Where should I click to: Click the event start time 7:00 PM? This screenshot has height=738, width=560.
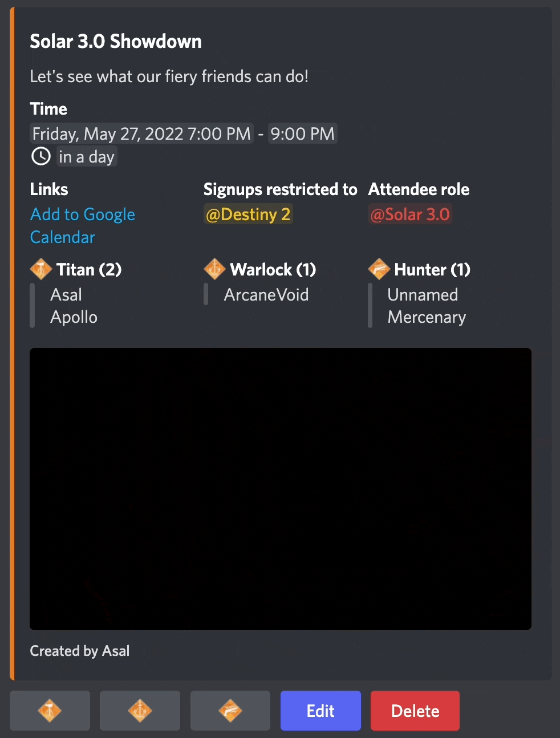click(x=220, y=133)
